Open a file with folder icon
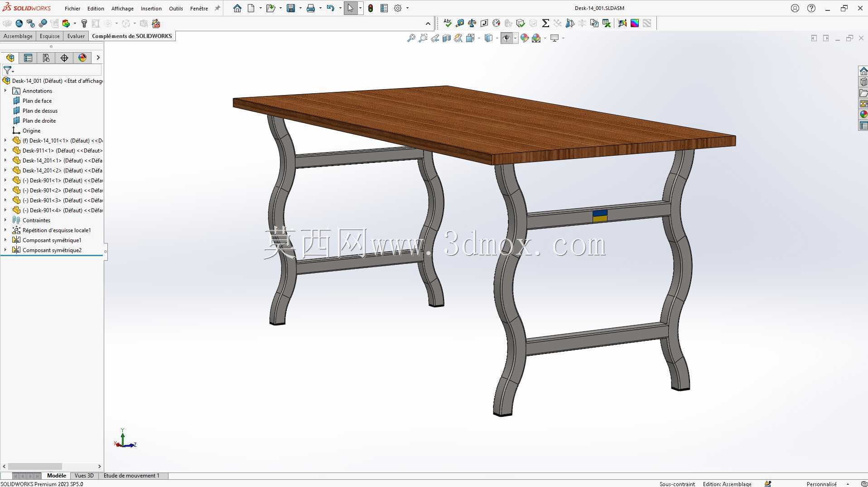 (270, 8)
